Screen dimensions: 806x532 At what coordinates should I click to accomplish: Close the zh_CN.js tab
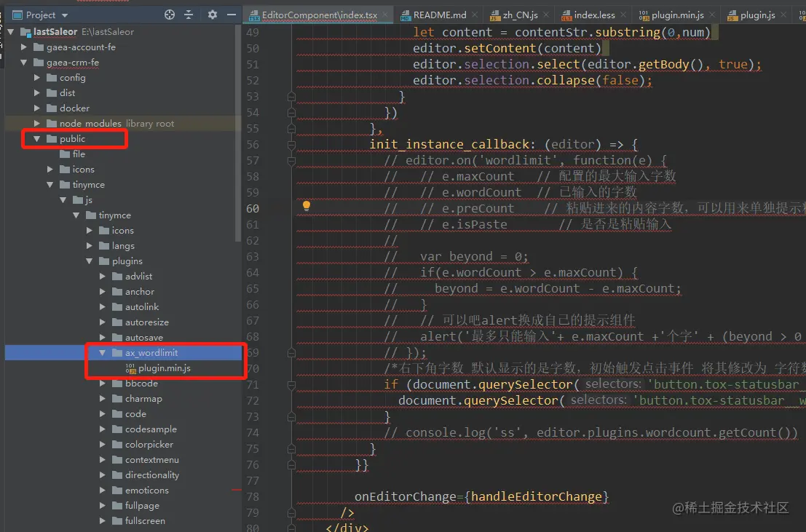546,15
